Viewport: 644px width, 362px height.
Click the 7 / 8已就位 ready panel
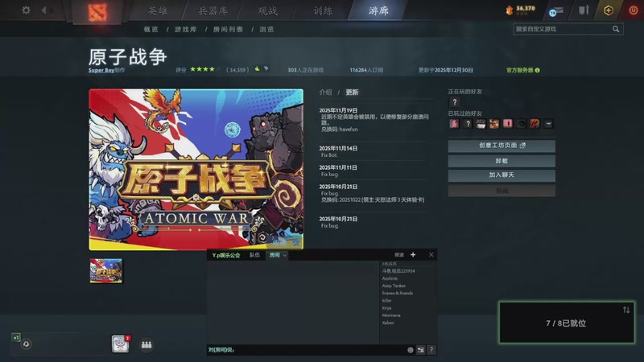point(567,323)
